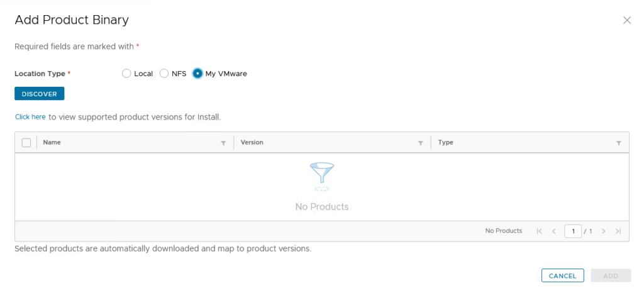644x295 pixels.
Task: Go to the previous page arrow
Action: (x=554, y=231)
